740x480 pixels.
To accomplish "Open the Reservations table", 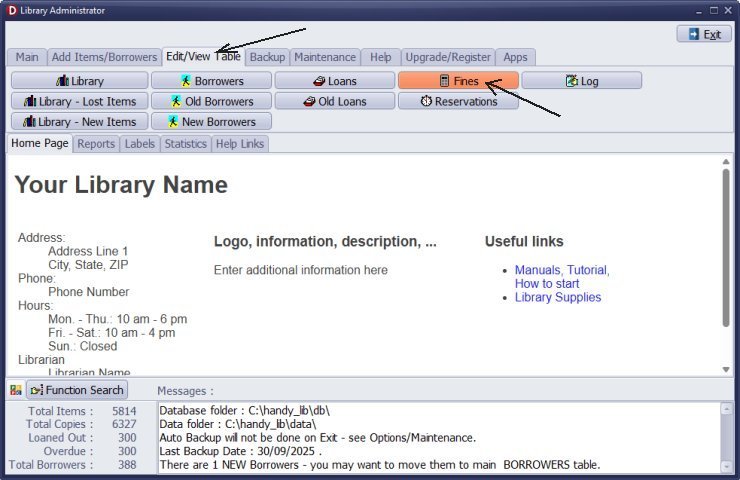I will click(458, 101).
